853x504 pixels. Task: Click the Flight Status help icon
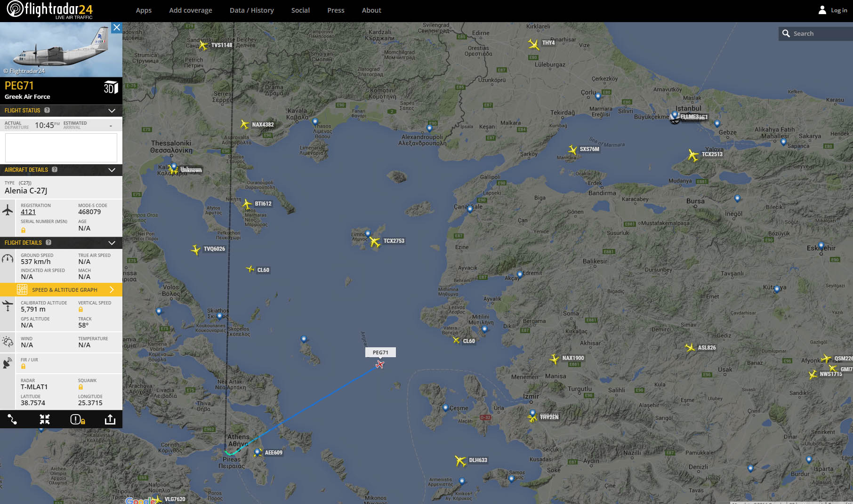tap(47, 110)
